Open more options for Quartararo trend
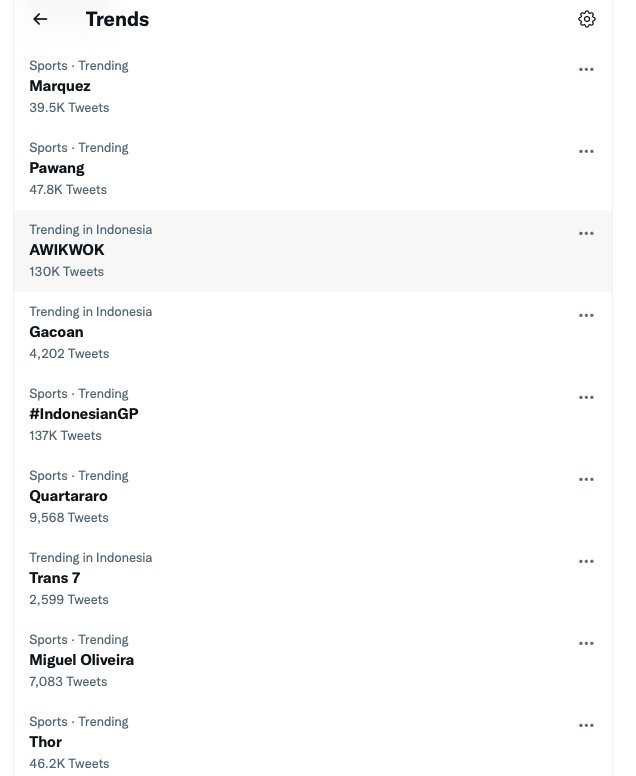636x776 pixels. pyautogui.click(x=586, y=479)
